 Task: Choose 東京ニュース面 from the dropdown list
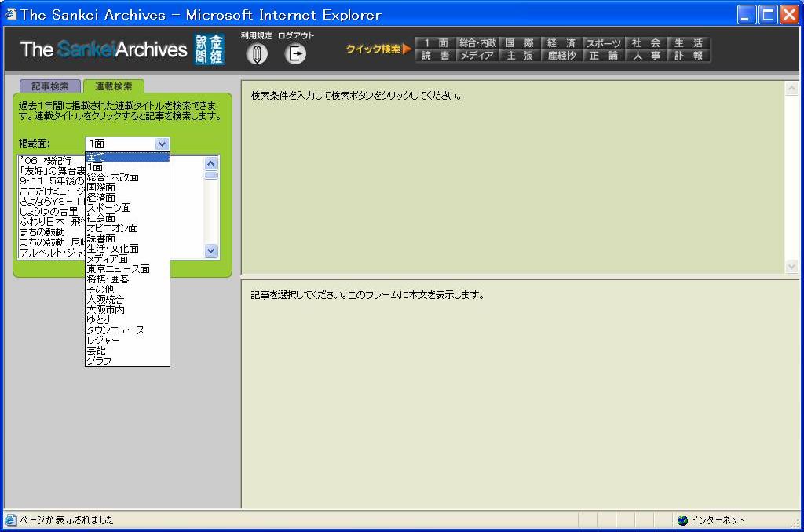click(118, 269)
